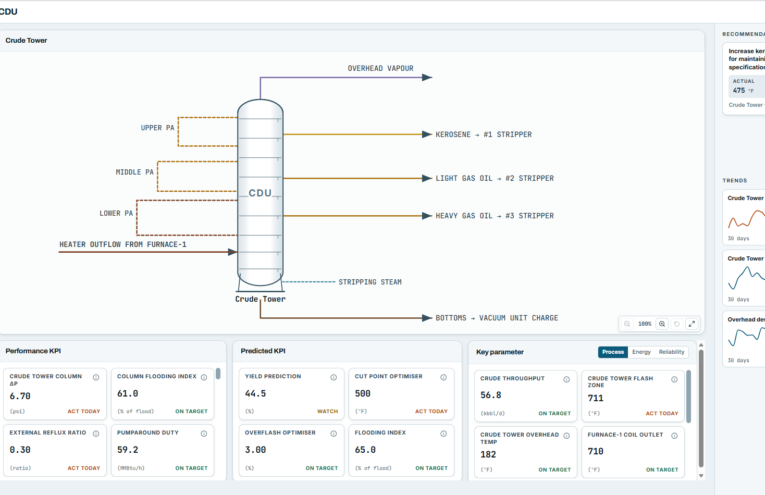This screenshot has width=765, height=495.
Task: Click the 711 flash zone temperature value
Action: point(596,398)
